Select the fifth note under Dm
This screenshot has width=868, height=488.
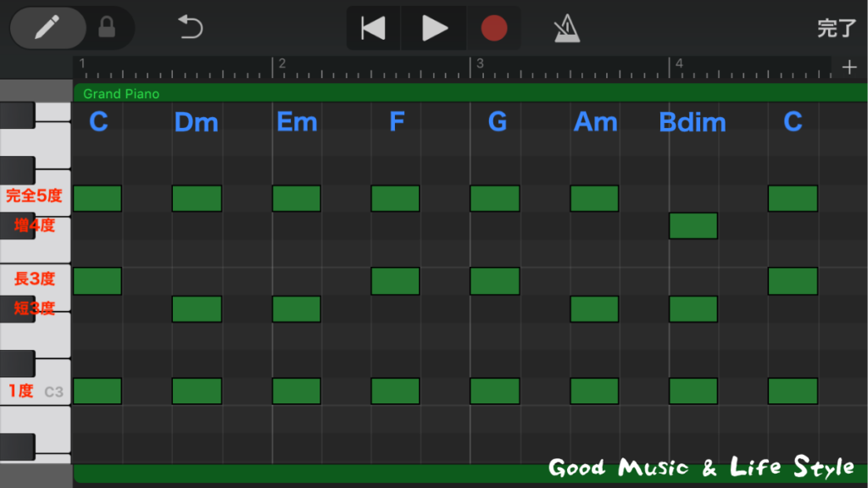click(x=197, y=198)
